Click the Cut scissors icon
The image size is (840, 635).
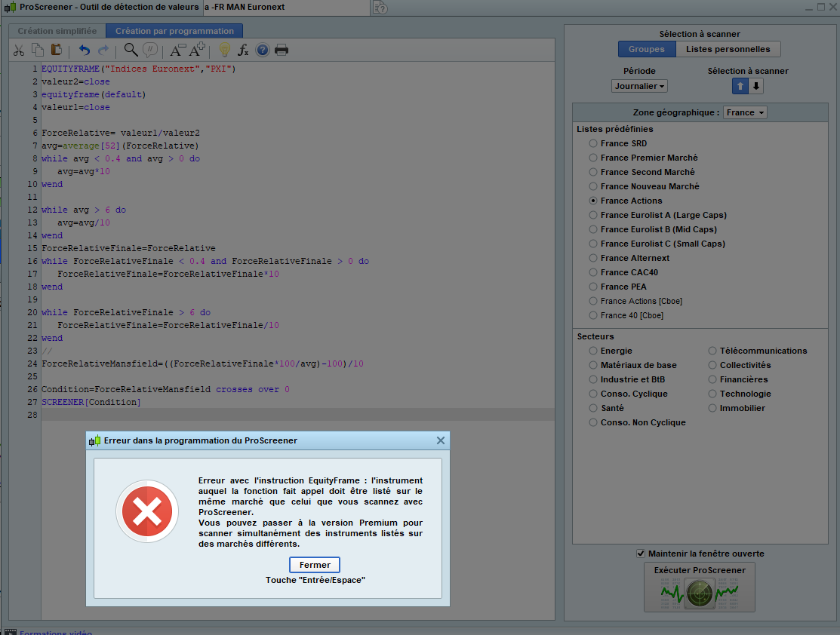click(19, 51)
